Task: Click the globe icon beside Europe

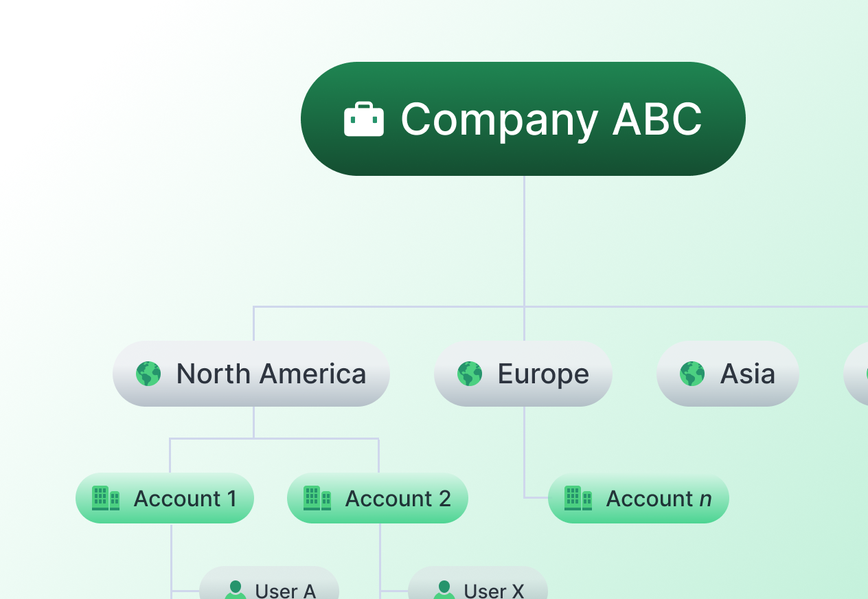Action: [470, 374]
